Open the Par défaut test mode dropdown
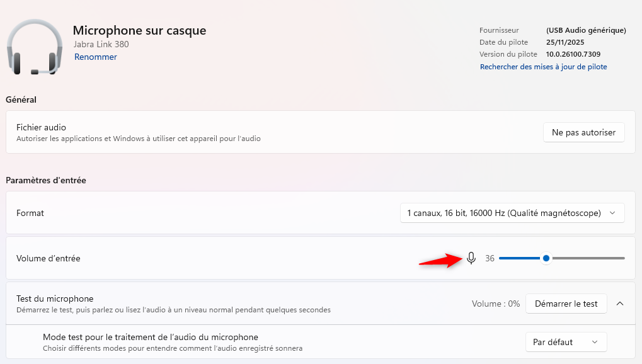Screen dimensions: 642x364 coord(565,342)
